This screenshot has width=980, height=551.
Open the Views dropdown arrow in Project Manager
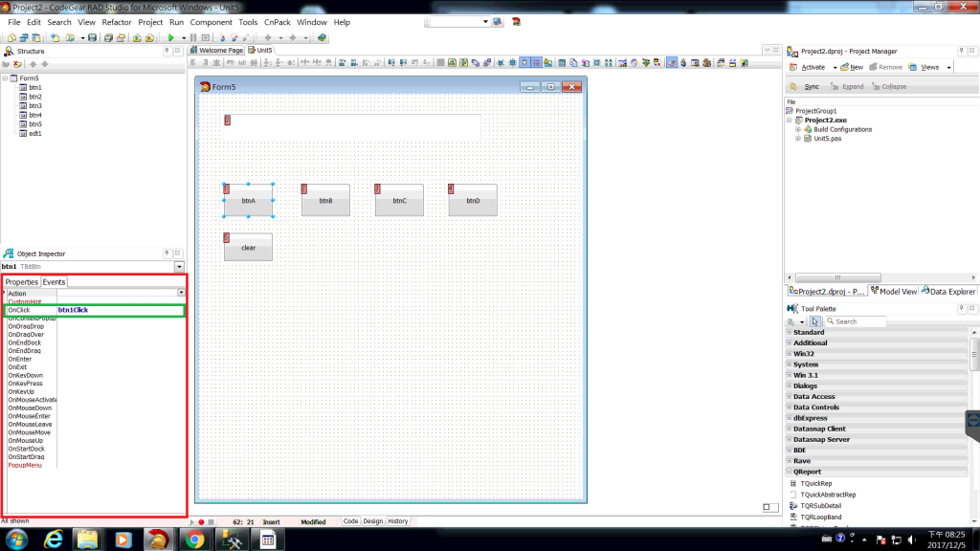coord(948,68)
